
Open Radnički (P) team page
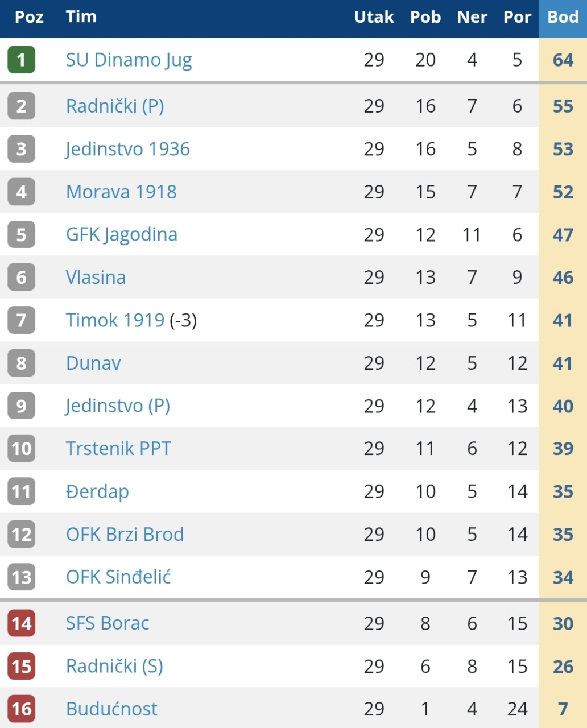[115, 106]
